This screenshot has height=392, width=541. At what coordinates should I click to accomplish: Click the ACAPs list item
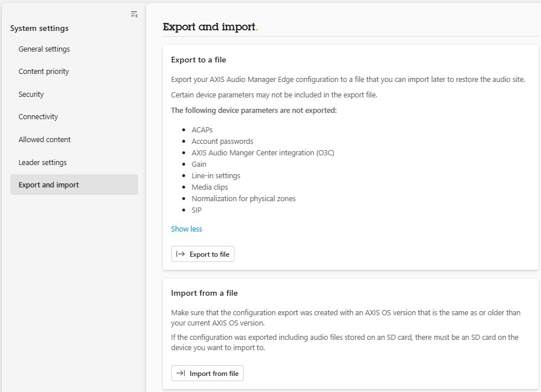[202, 130]
